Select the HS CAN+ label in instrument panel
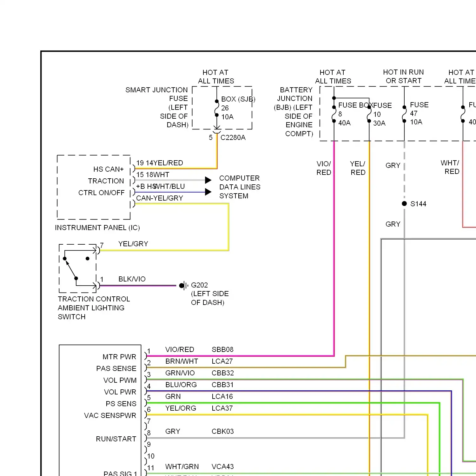This screenshot has width=476, height=476. (x=109, y=169)
